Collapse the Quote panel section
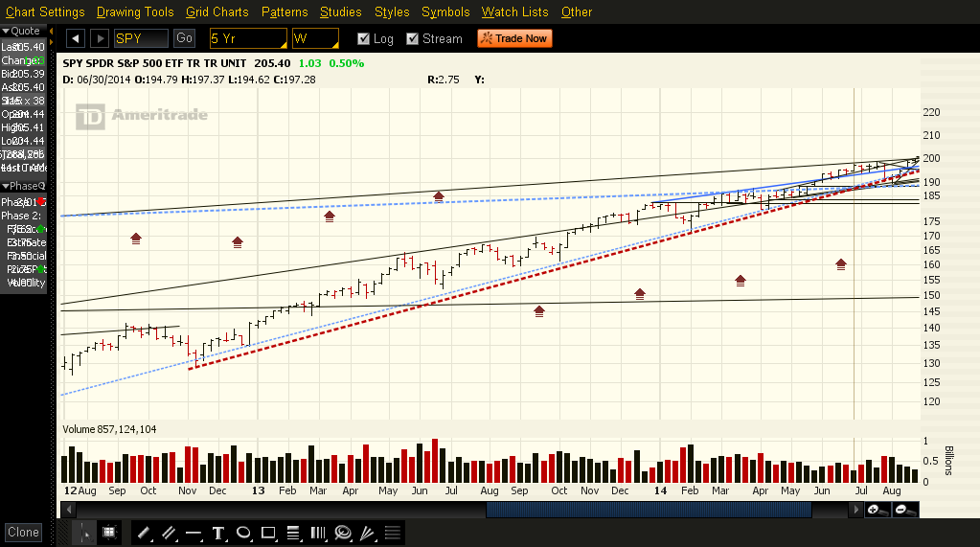The height and width of the screenshot is (547, 980). coord(5,31)
